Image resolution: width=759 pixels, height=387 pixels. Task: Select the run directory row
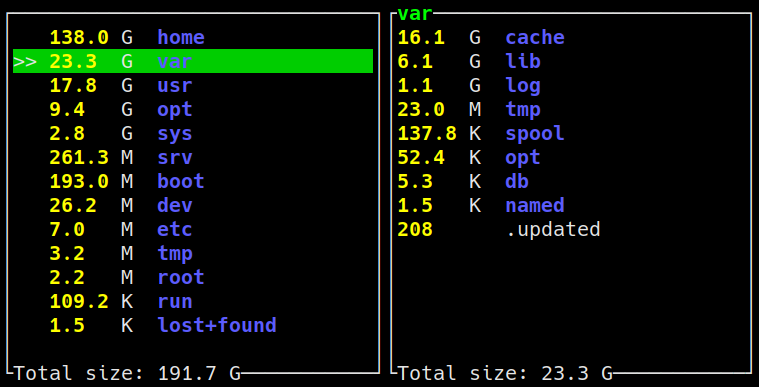pyautogui.click(x=193, y=301)
